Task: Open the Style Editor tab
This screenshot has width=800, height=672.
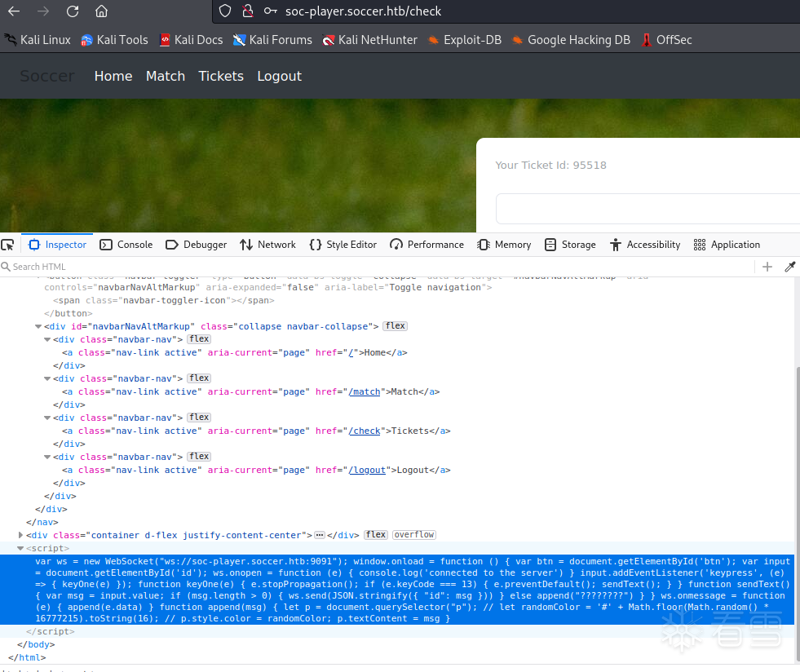Action: click(x=343, y=245)
